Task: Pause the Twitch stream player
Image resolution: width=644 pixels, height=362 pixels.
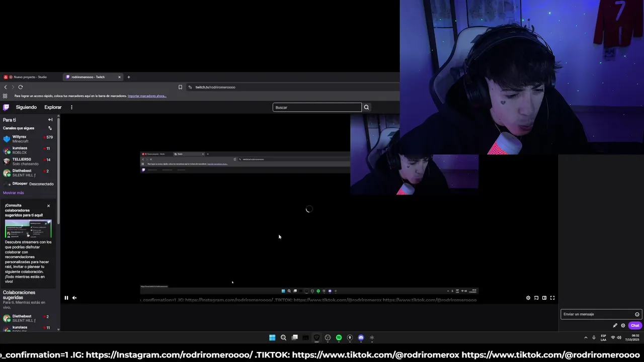Action: point(66,298)
